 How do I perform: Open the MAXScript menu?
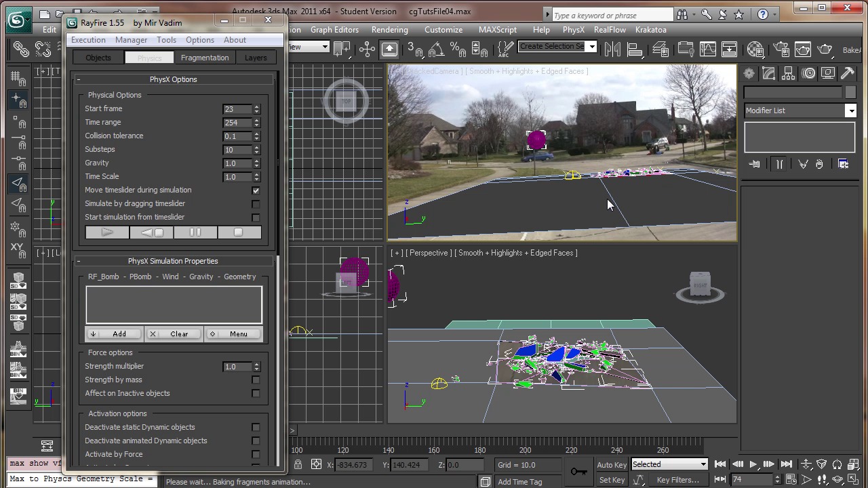(498, 30)
